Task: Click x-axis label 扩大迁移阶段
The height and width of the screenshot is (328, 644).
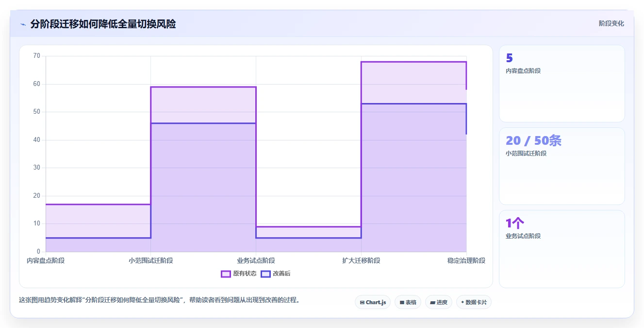Action: coord(361,260)
